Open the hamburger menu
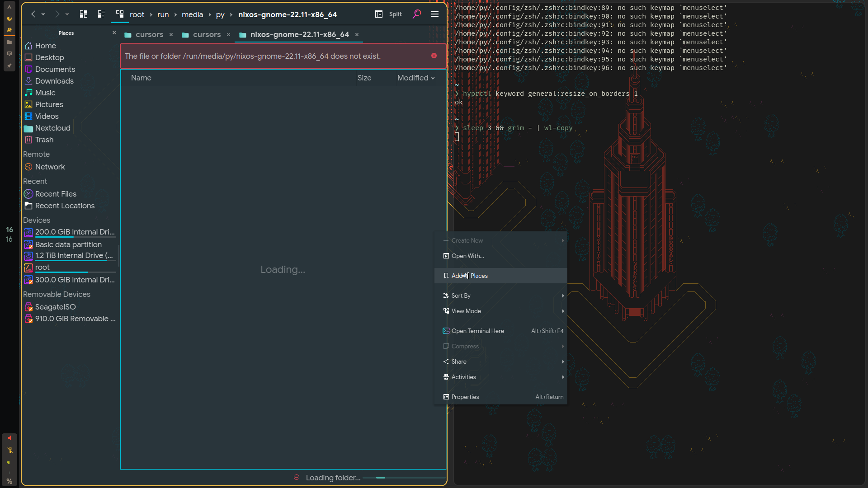The width and height of the screenshot is (868, 488). [x=434, y=14]
